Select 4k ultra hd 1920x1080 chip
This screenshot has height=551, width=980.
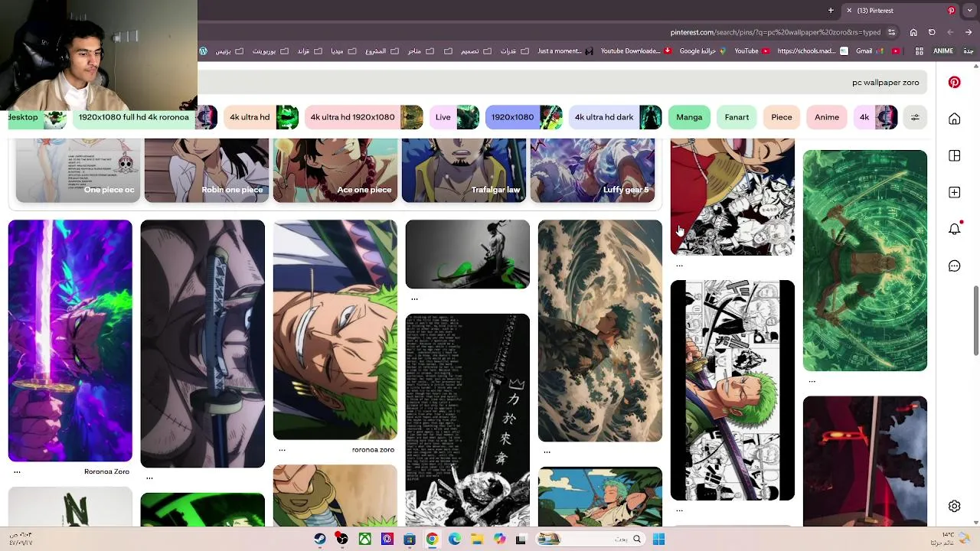pos(363,117)
